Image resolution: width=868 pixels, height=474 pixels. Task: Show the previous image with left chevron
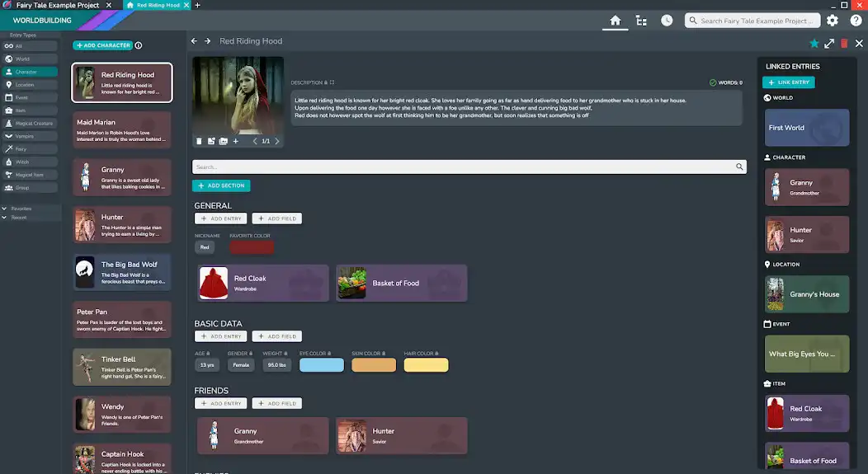click(255, 141)
